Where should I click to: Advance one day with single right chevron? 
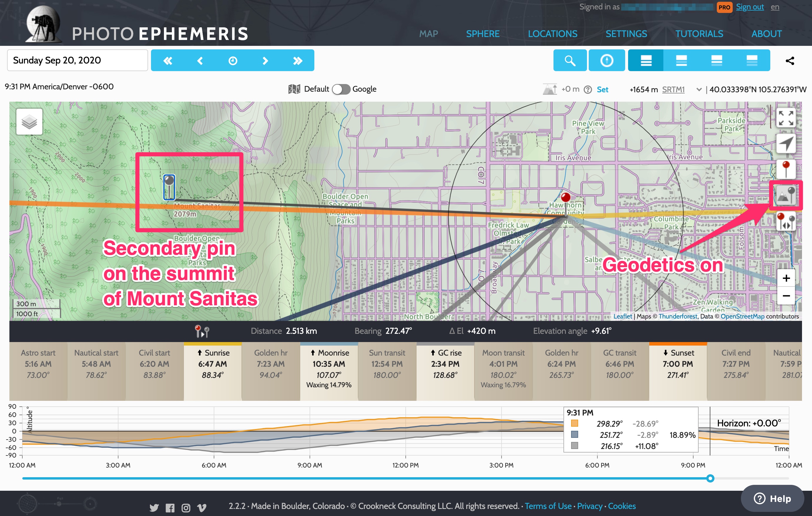click(265, 60)
